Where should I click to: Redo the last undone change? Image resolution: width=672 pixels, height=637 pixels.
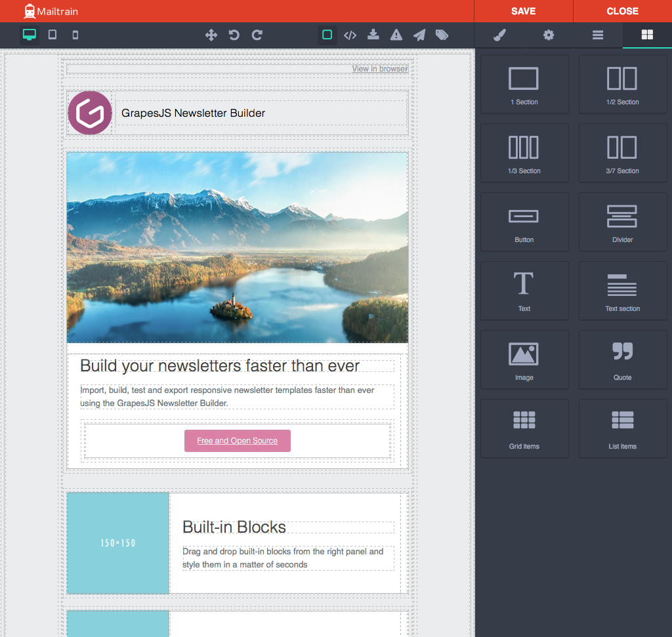point(257,35)
